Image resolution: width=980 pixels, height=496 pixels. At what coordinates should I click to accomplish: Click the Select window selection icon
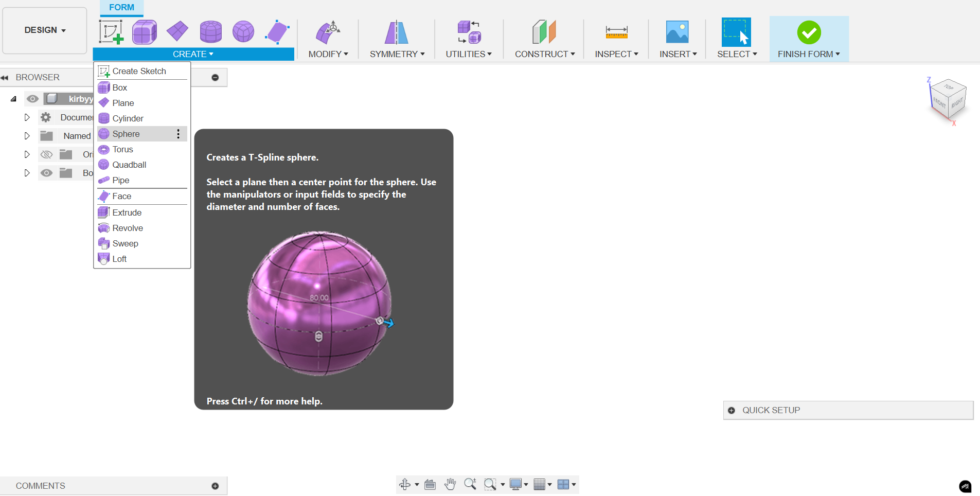[736, 32]
